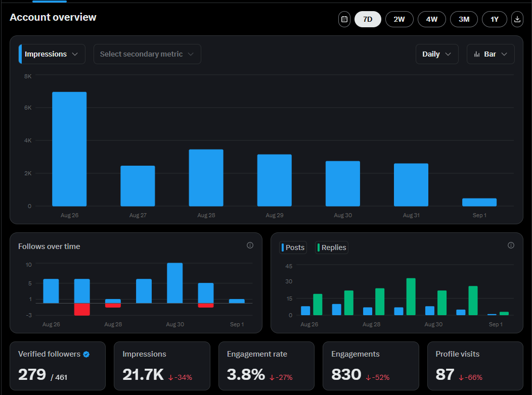Click the -27% engagement rate change

click(281, 377)
